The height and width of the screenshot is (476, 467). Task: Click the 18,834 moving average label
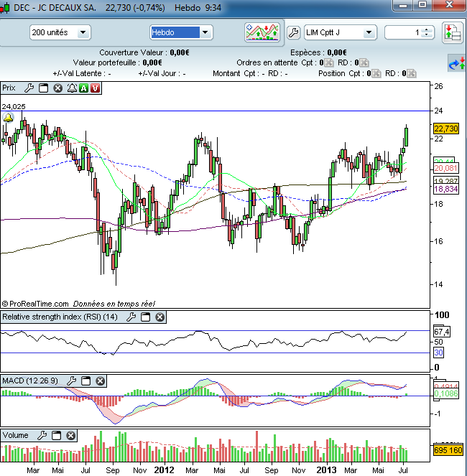(445, 189)
